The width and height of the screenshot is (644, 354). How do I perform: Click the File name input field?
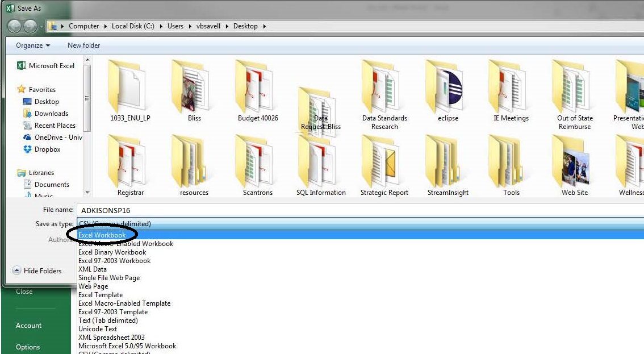pos(358,210)
